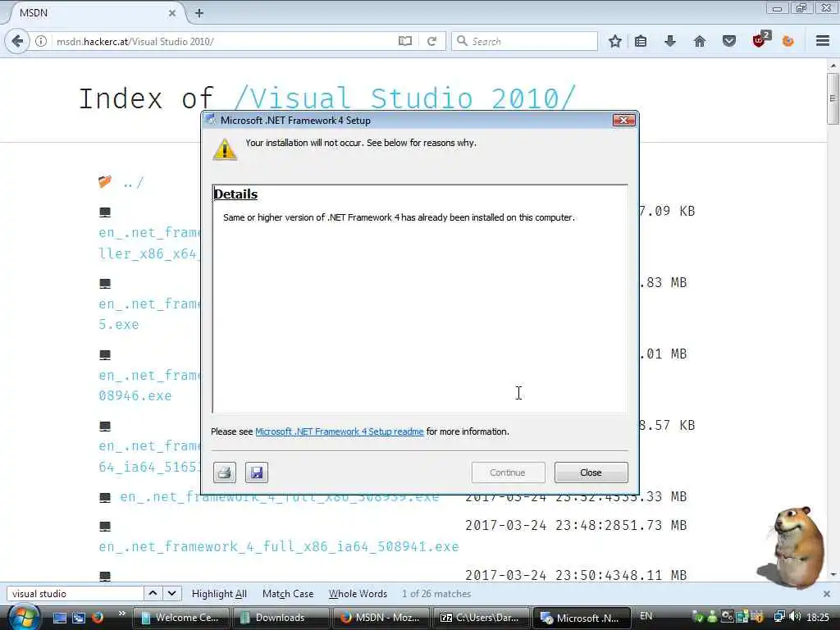840x630 pixels.
Task: Close the MSDN tab
Action: [x=172, y=13]
